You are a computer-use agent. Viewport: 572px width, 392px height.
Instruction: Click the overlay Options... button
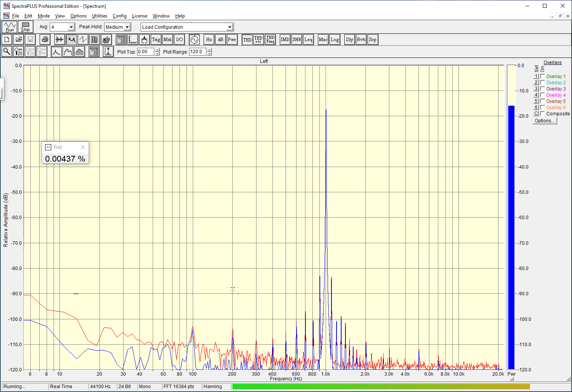point(544,121)
